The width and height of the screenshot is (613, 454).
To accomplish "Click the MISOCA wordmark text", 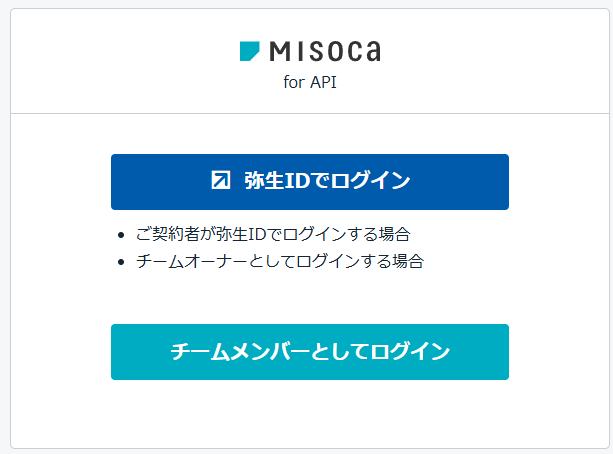I will (325, 51).
